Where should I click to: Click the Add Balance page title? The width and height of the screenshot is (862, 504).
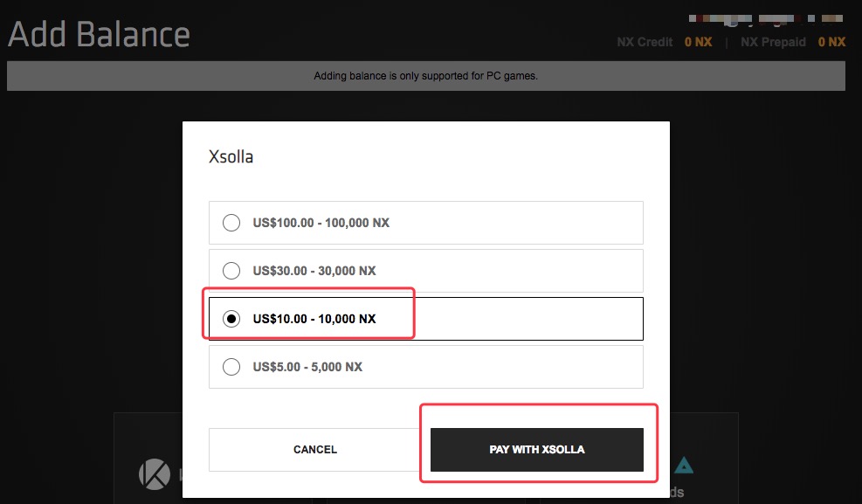click(99, 35)
